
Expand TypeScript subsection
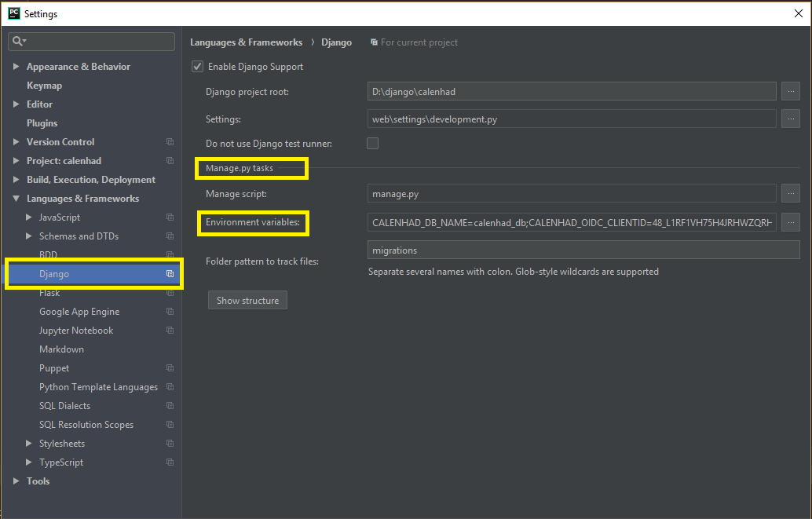pos(29,462)
